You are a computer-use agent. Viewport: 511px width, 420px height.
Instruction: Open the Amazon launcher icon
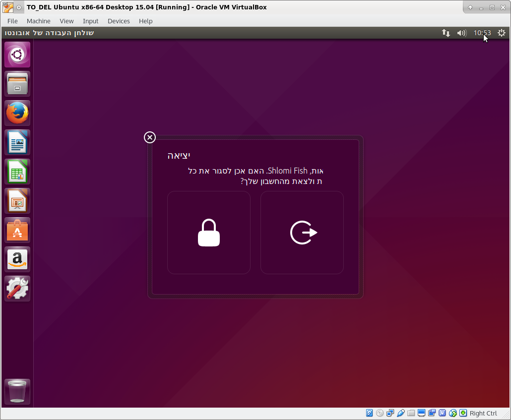point(17,259)
